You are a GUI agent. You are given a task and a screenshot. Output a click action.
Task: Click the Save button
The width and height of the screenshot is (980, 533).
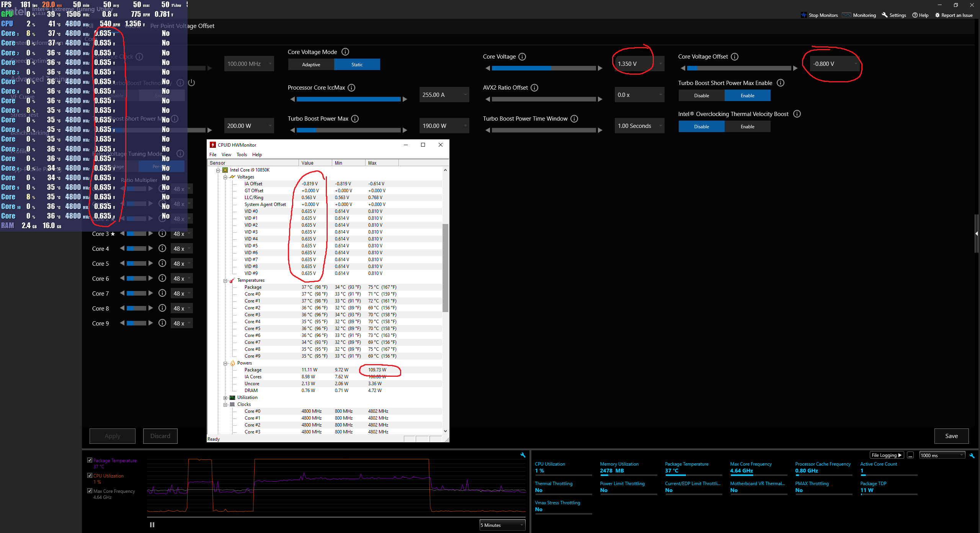(951, 436)
